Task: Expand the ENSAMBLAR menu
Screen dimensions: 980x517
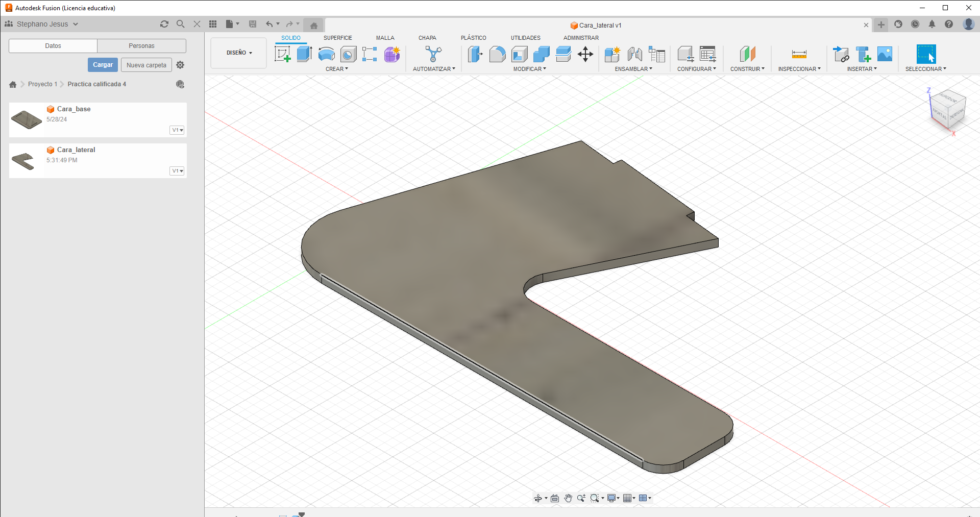Action: [x=633, y=69]
